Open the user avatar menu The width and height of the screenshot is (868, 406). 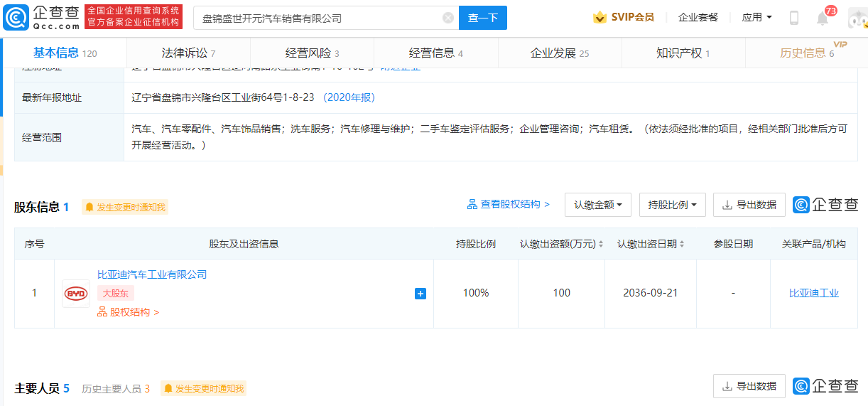click(x=857, y=18)
